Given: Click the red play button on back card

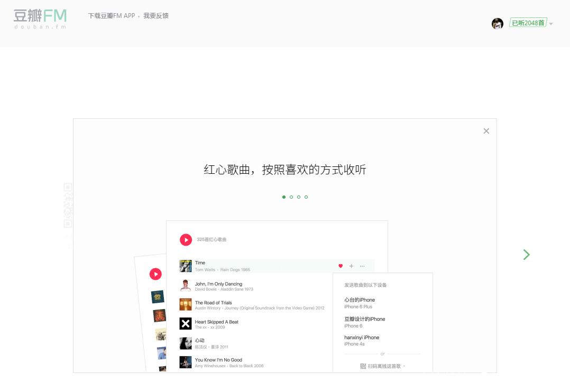Looking at the screenshot, I should click(155, 274).
